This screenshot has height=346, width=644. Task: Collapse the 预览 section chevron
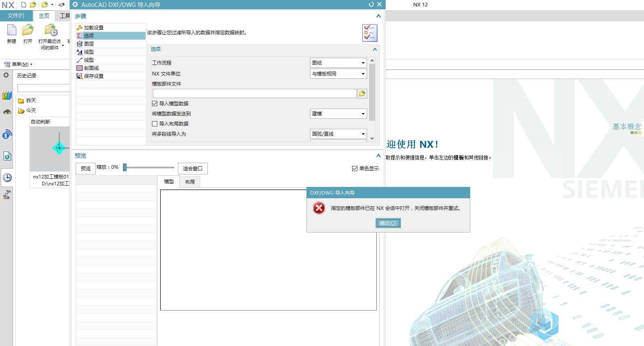pyautogui.click(x=378, y=156)
